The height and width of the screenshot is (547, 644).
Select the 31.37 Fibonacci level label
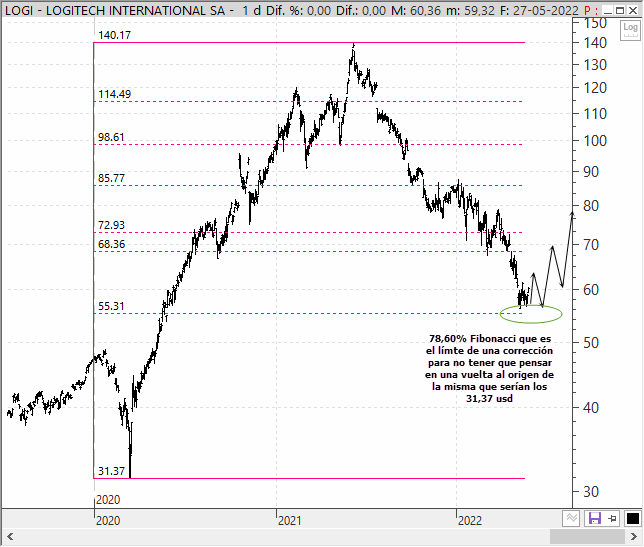pyautogui.click(x=111, y=471)
